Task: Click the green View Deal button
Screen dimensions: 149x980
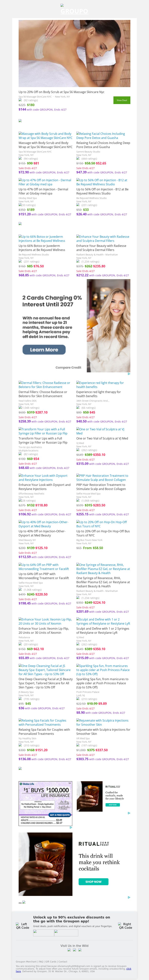Action: [x=122, y=100]
